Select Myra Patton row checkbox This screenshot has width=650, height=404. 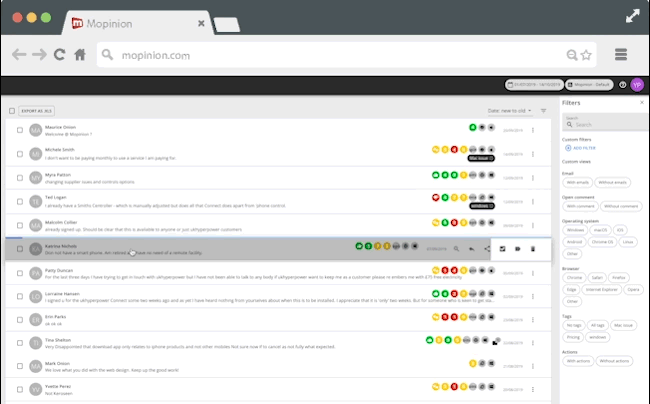19,178
